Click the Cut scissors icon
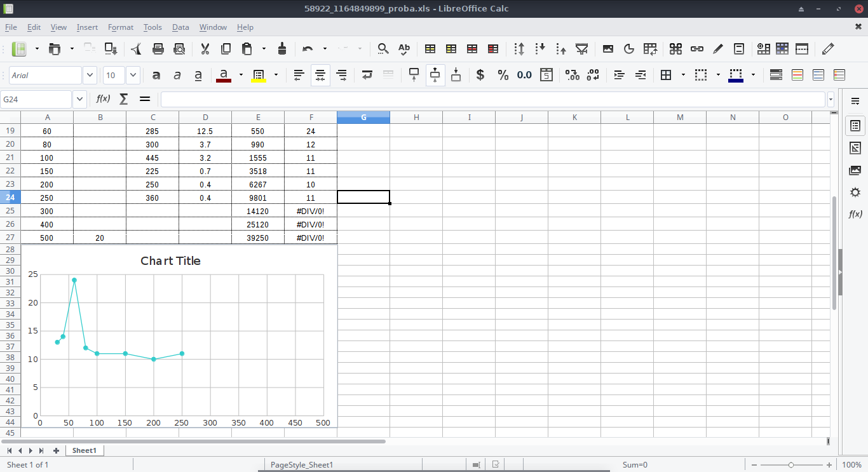This screenshot has width=868, height=472. point(205,49)
